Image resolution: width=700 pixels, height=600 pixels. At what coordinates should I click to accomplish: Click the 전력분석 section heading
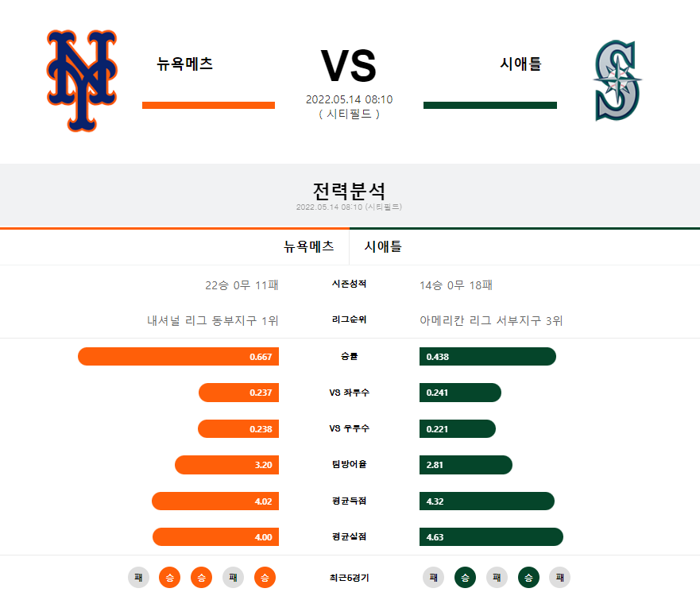(x=349, y=191)
